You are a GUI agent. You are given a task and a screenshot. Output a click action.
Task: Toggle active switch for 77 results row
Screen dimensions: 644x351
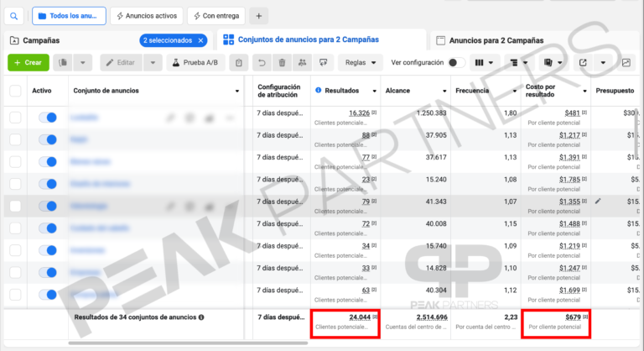point(48,162)
